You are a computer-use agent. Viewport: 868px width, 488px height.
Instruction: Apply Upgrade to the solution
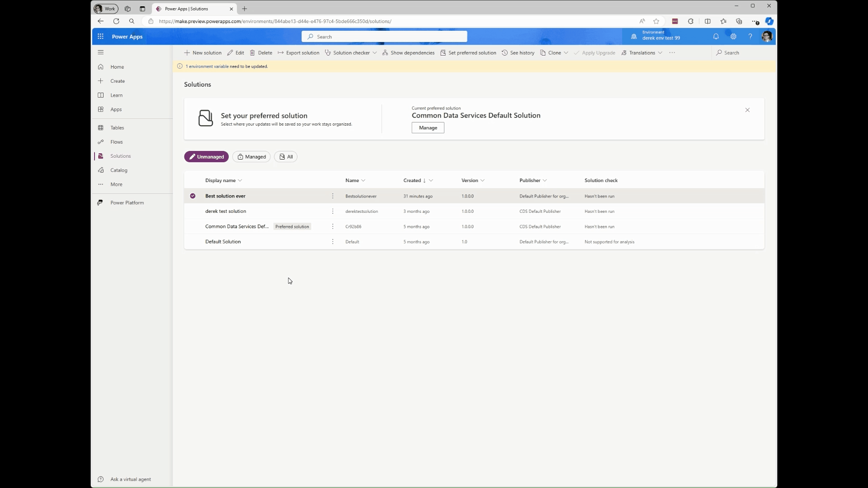595,52
